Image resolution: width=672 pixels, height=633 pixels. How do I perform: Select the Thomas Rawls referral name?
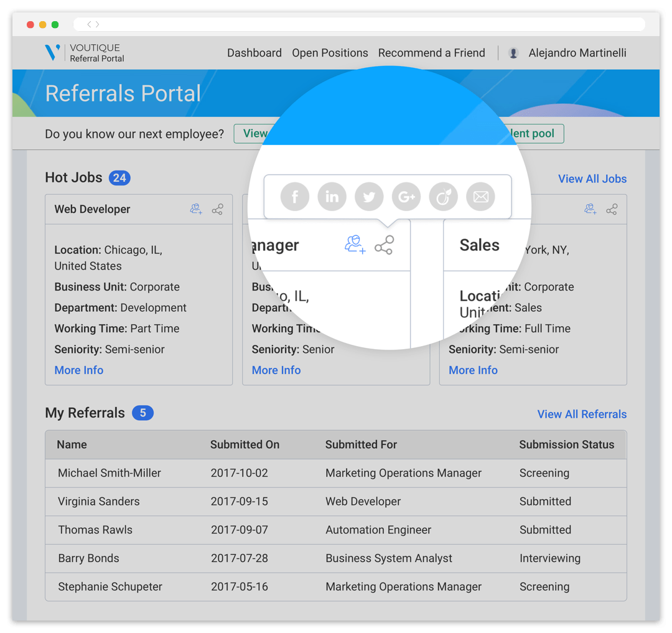pyautogui.click(x=95, y=530)
